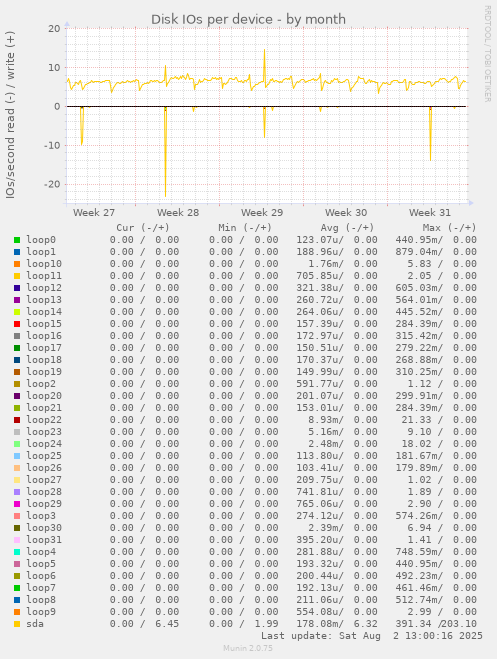Click the 'Last update' timestamp line
The width and height of the screenshot is (497, 659).
[371, 635]
